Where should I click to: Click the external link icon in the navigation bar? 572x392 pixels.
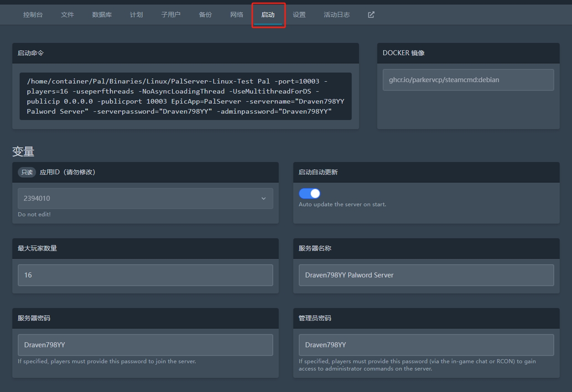coord(371,15)
